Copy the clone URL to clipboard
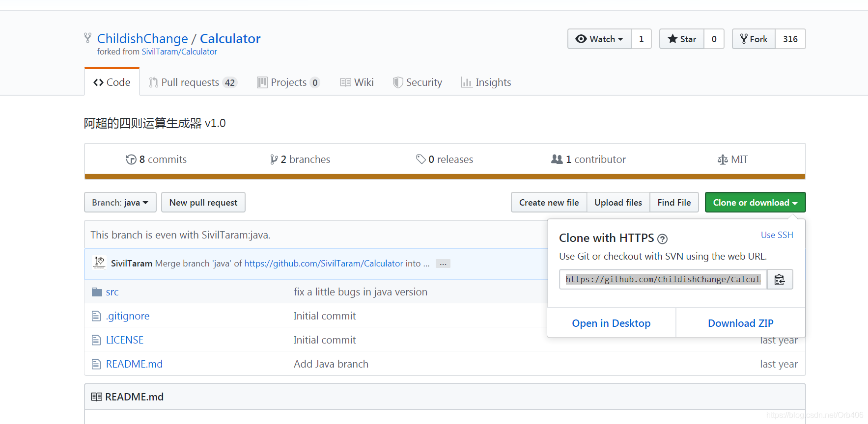868x424 pixels. [x=780, y=279]
